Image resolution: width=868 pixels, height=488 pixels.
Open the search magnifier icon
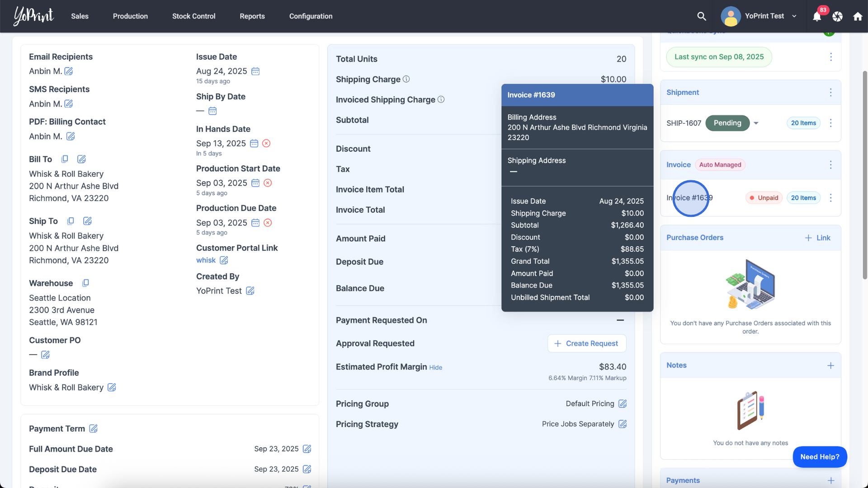(701, 16)
